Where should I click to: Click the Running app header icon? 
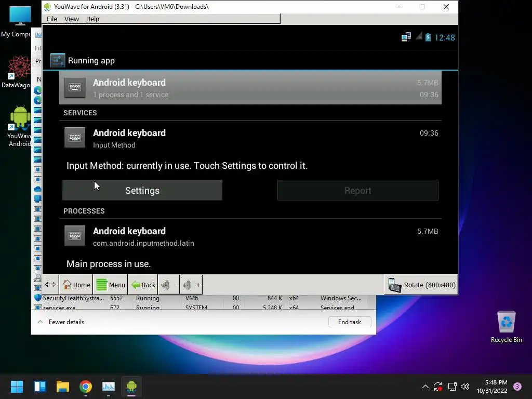58,60
